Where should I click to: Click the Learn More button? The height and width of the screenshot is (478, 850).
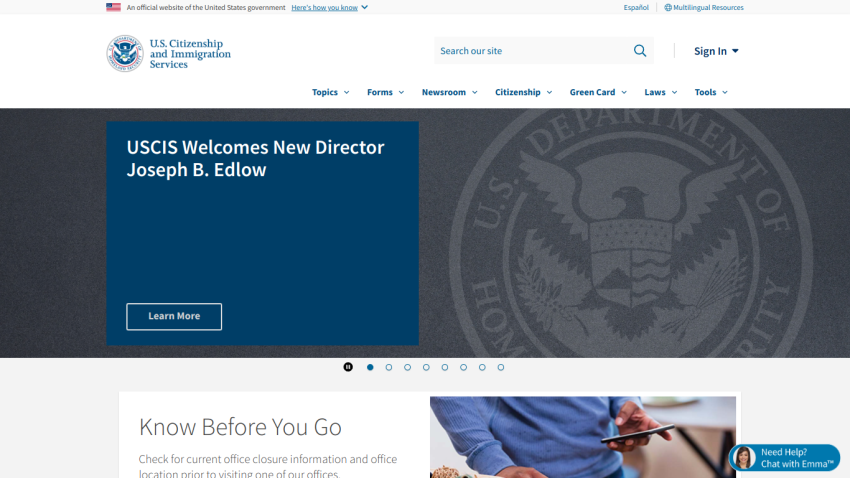click(x=174, y=316)
